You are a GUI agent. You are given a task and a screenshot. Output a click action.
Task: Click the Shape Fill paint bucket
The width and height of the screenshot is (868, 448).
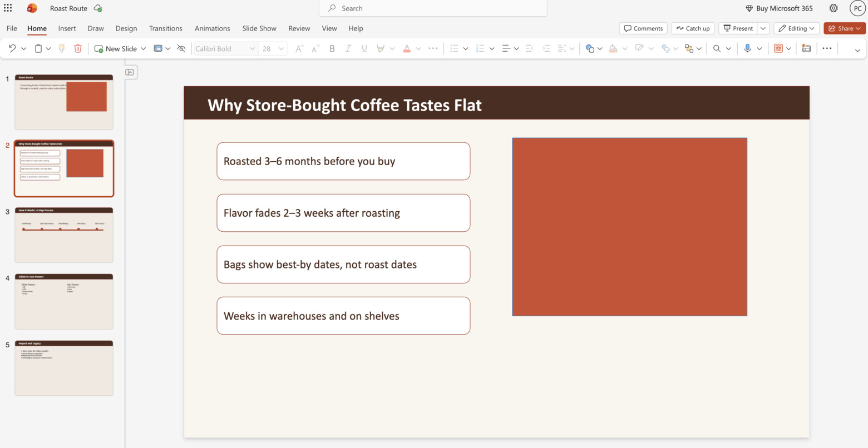pos(613,48)
